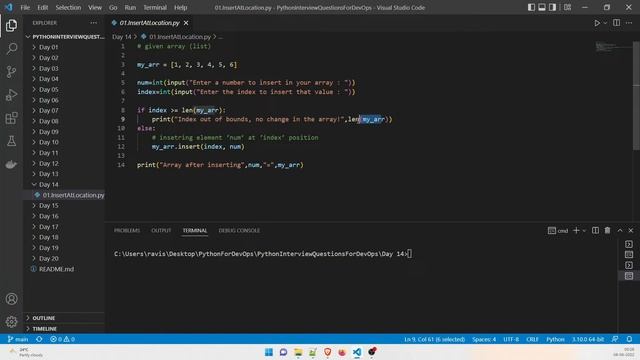
Task: Change encoding via UTF-8
Action: (511, 339)
